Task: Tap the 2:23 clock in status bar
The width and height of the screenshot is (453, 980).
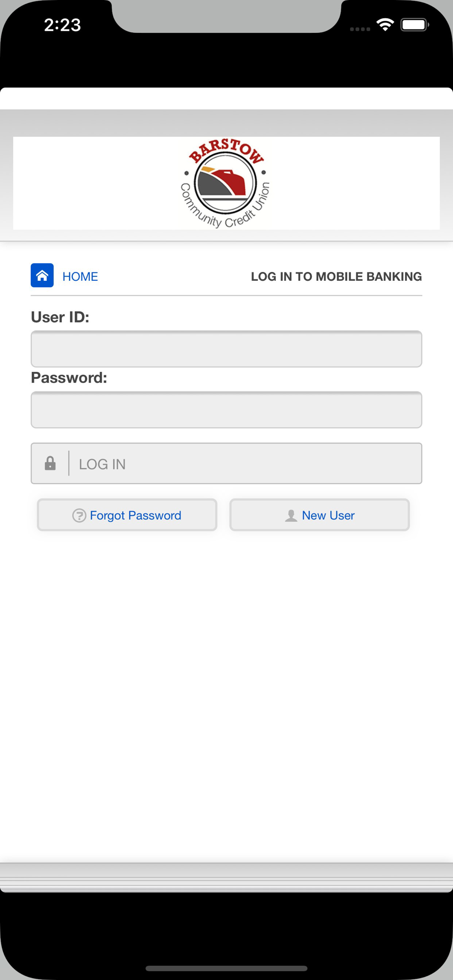Action: pyautogui.click(x=62, y=25)
